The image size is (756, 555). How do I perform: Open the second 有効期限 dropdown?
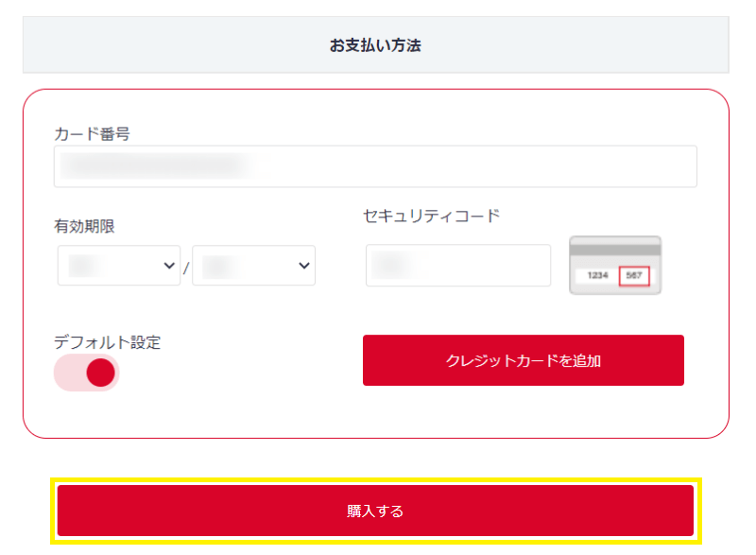(253, 265)
